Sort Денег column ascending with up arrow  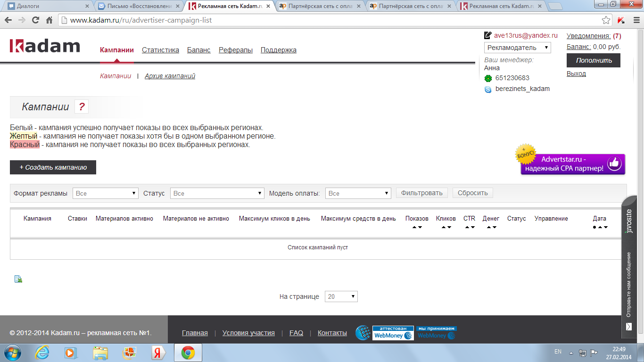(x=489, y=227)
